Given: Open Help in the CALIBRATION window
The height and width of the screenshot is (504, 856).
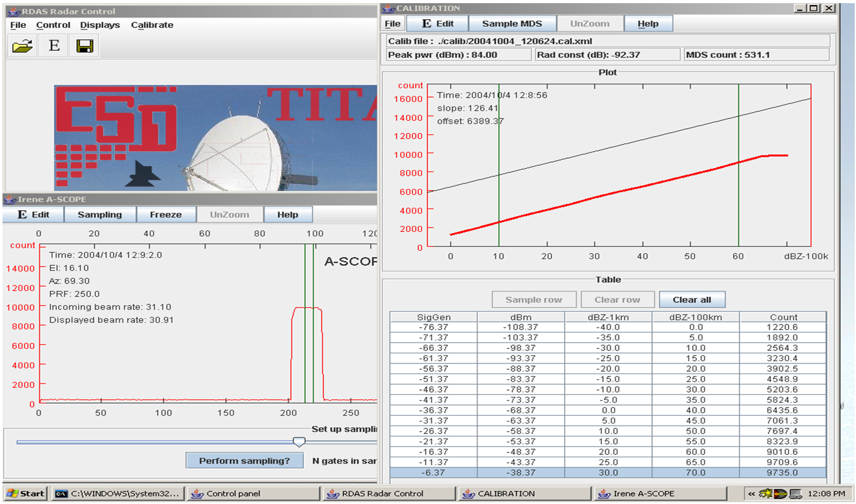Looking at the screenshot, I should pyautogui.click(x=648, y=23).
